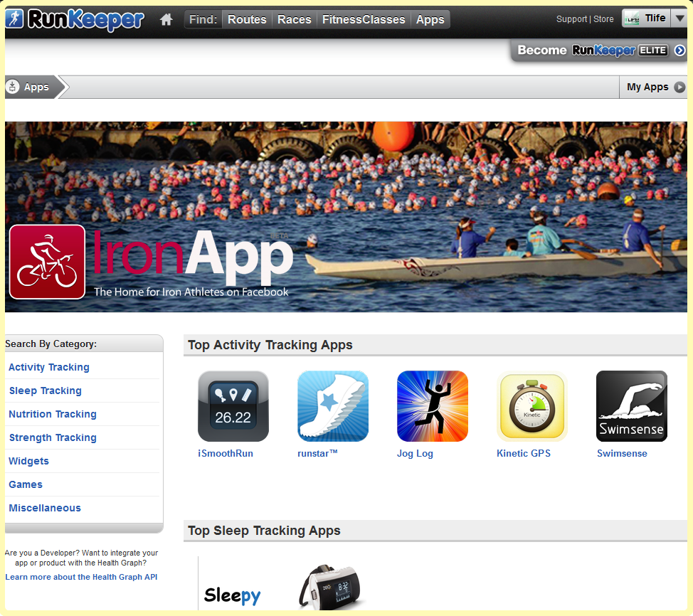Click Become RunKeeper Elite banner

(599, 51)
